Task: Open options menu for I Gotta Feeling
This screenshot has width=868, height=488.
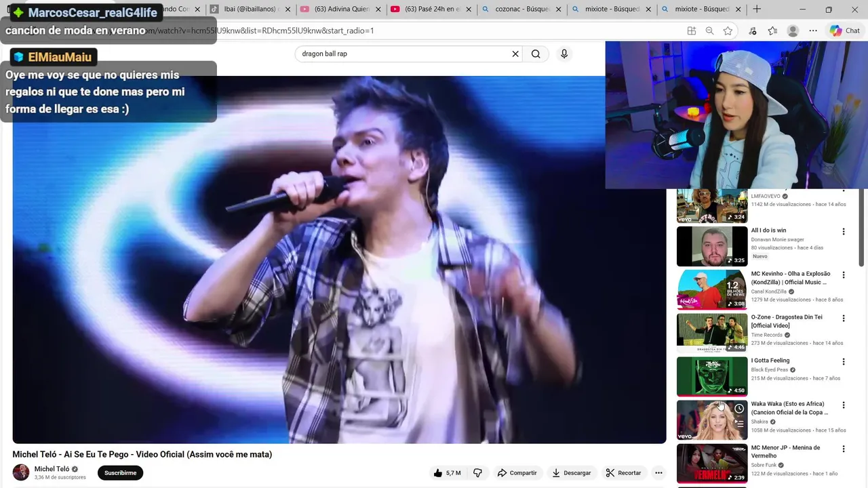Action: point(844,361)
